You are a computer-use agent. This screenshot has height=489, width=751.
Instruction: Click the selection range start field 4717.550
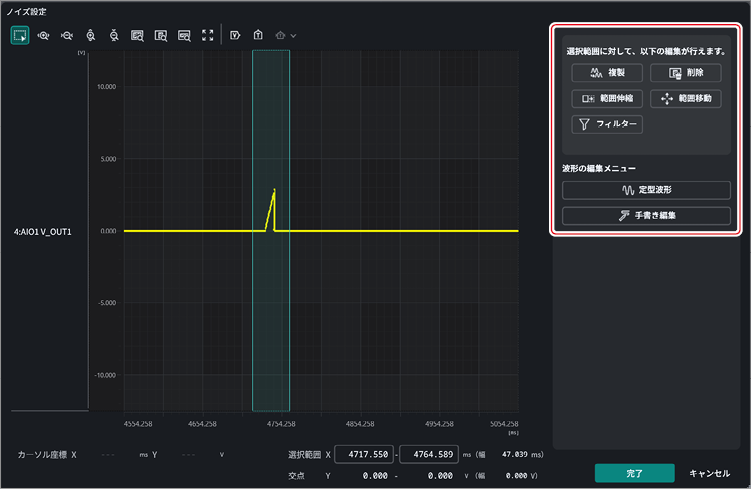[x=364, y=454]
